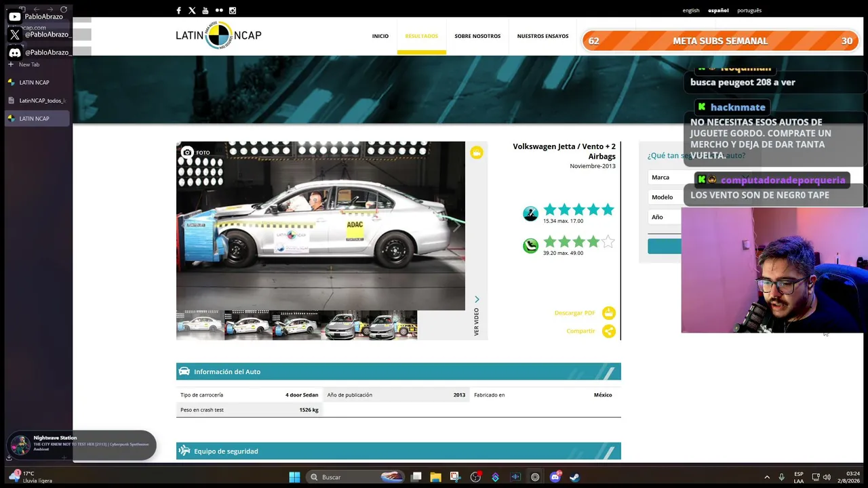The width and height of the screenshot is (868, 488).
Task: Click the yellow share icon
Action: click(609, 331)
